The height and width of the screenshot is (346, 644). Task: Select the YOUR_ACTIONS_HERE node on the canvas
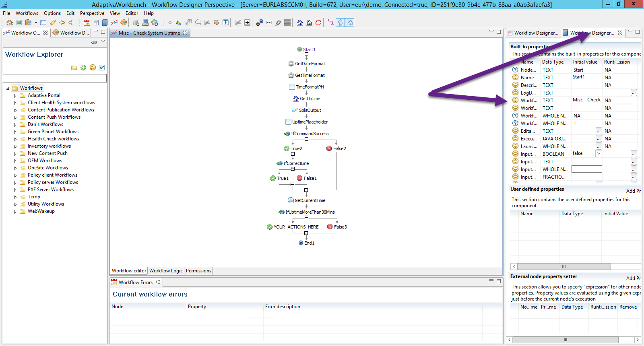click(293, 227)
